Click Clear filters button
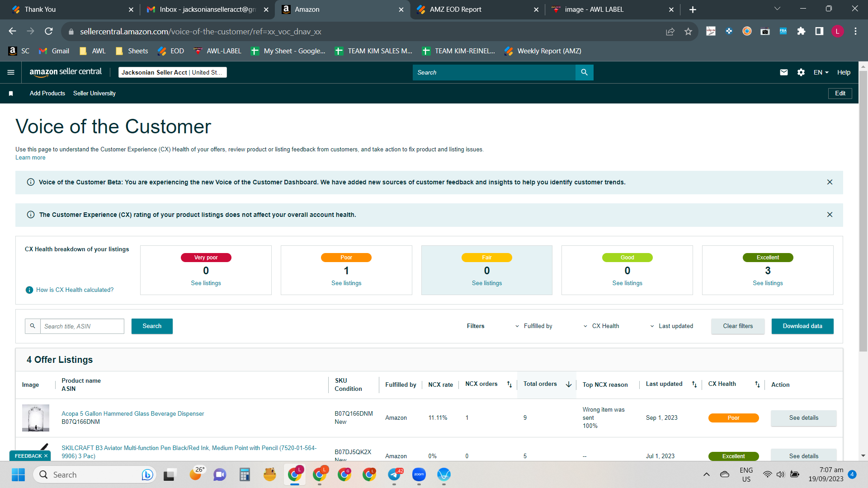The width and height of the screenshot is (868, 488). (x=738, y=326)
